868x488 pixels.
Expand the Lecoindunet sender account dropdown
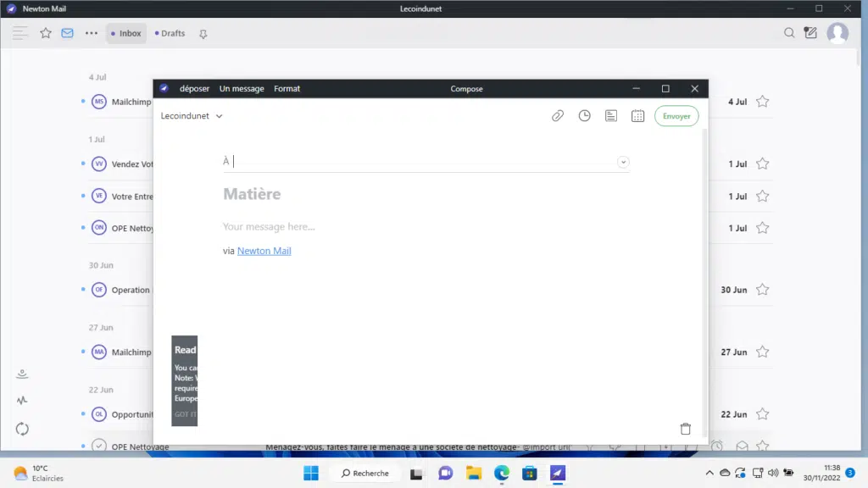point(192,115)
